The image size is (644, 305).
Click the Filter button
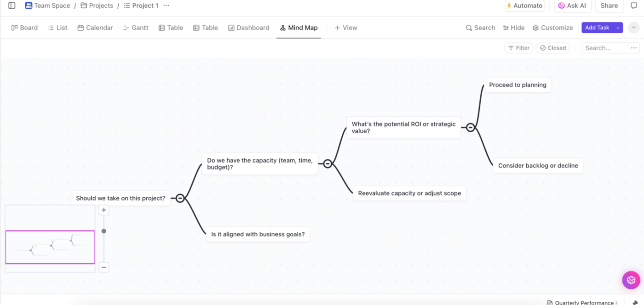point(518,48)
